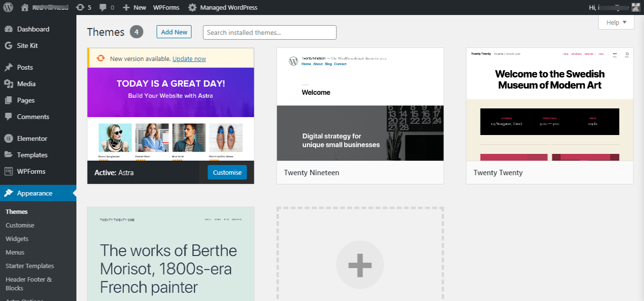This screenshot has width=644, height=301.
Task: Open the Twenty Twenty theme thumbnail
Action: pyautogui.click(x=550, y=104)
